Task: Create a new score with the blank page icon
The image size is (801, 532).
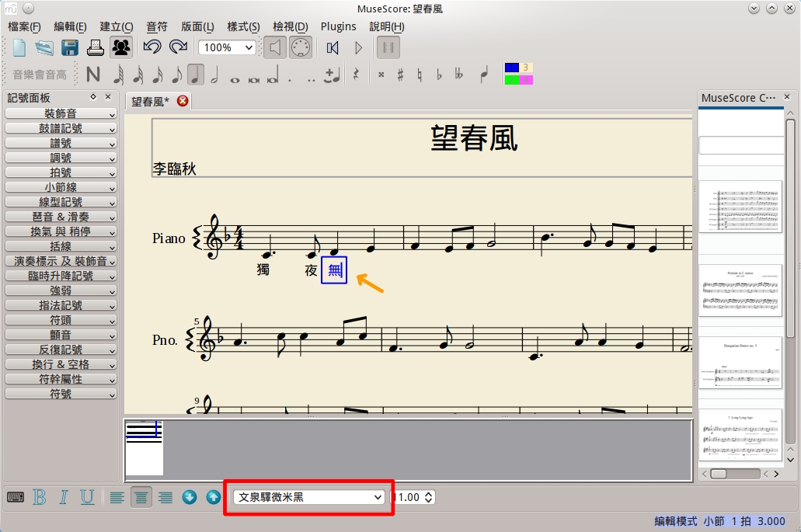Action: coord(19,48)
